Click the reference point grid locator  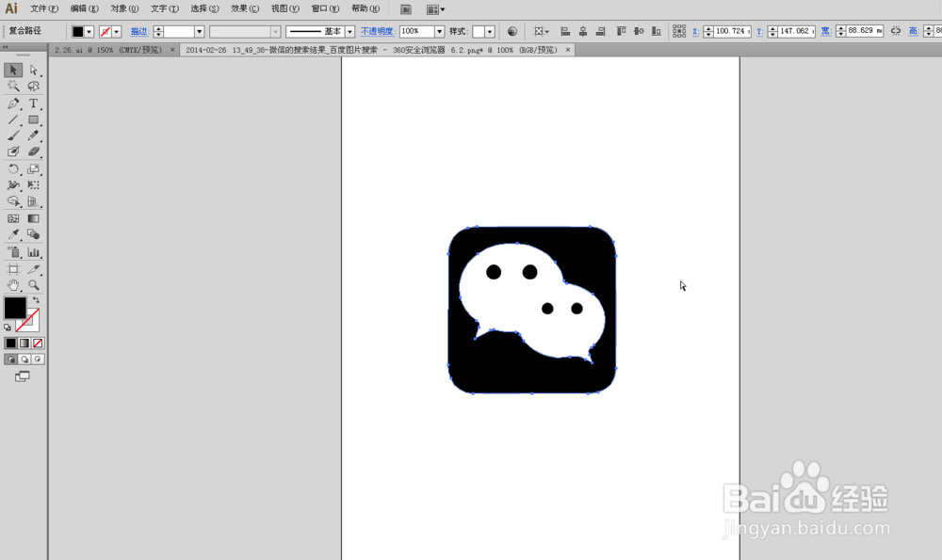point(679,31)
